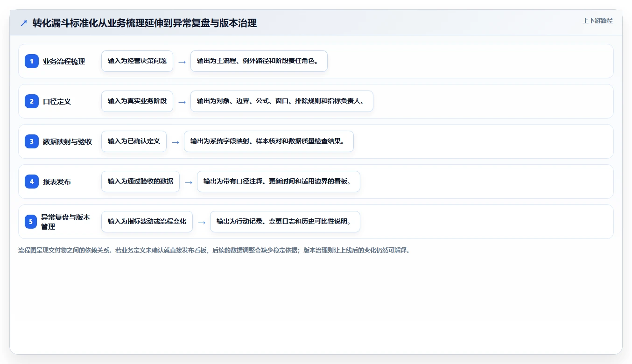
Task: Click the arrow icon beside the page title
Action: (24, 23)
